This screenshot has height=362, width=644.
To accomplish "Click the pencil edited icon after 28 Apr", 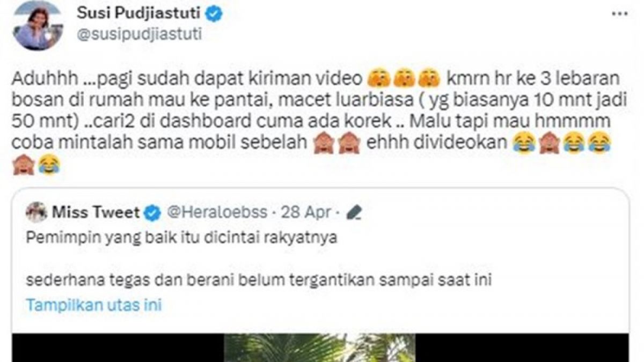I will [x=354, y=213].
